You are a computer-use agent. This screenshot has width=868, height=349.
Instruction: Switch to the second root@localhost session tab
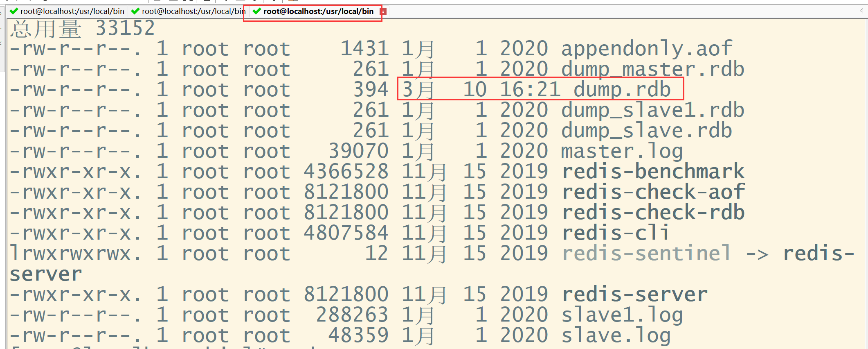pyautogui.click(x=188, y=11)
